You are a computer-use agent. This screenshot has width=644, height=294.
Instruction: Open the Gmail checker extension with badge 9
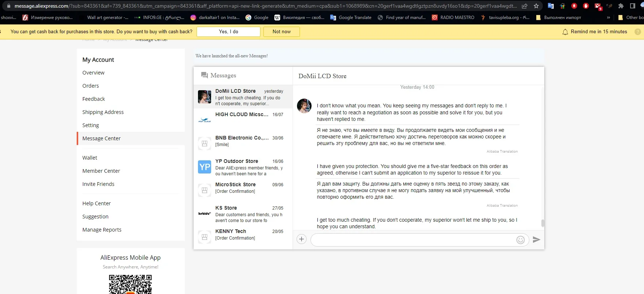coord(598,6)
